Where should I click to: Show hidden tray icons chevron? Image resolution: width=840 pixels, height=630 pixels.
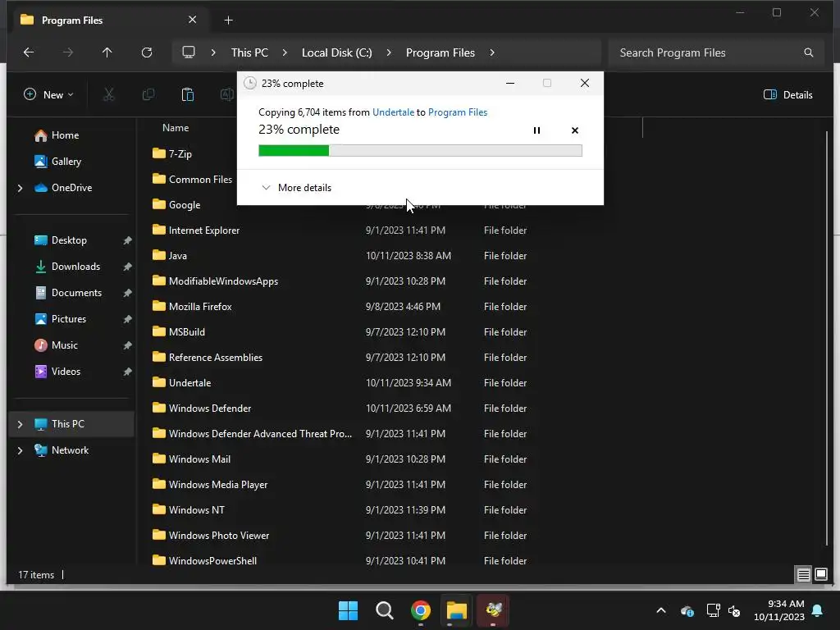[661, 610]
